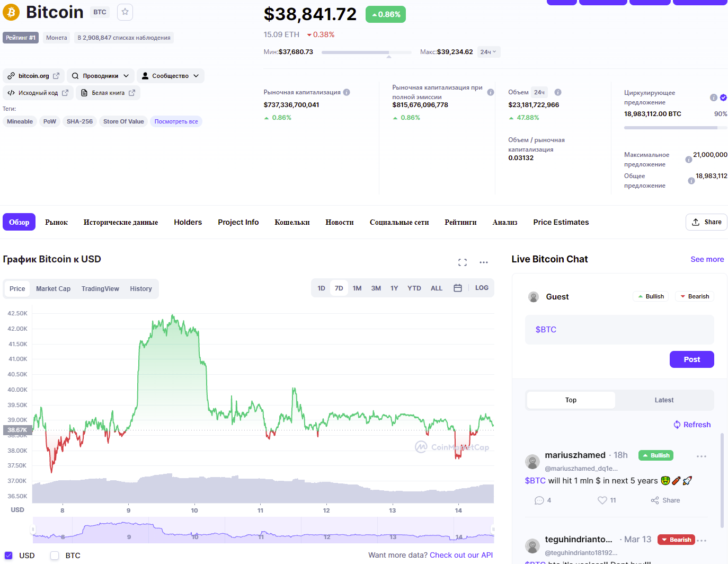
Task: Enable the BTC currency checkbox
Action: [x=55, y=556]
